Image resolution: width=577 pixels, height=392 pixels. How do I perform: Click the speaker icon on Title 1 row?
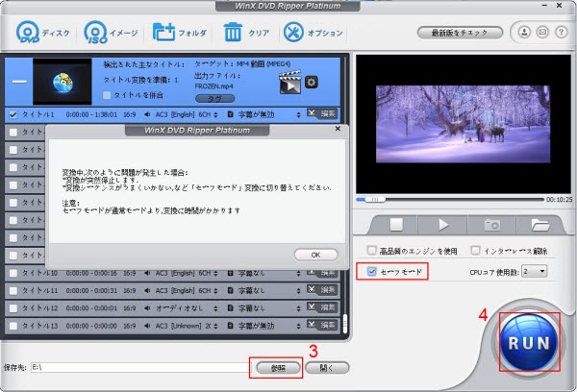coord(147,114)
